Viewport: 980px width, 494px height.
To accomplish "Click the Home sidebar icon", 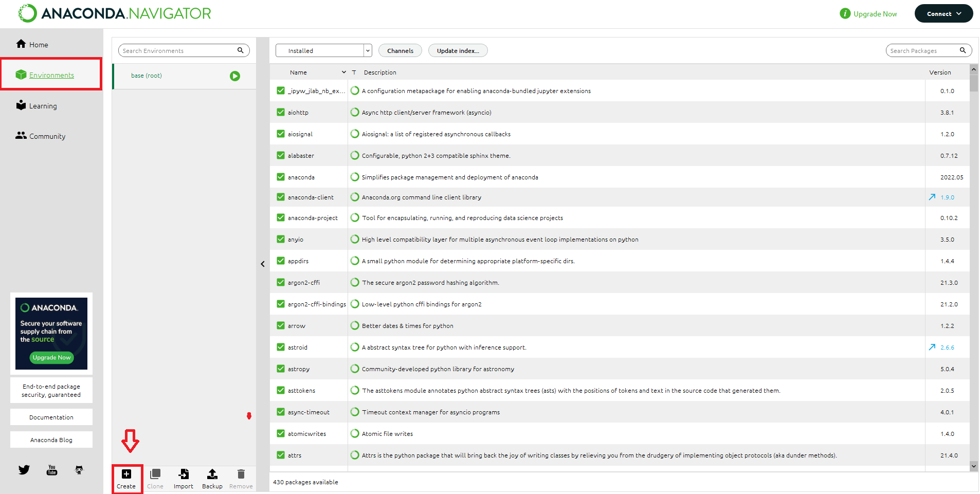I will coord(21,44).
